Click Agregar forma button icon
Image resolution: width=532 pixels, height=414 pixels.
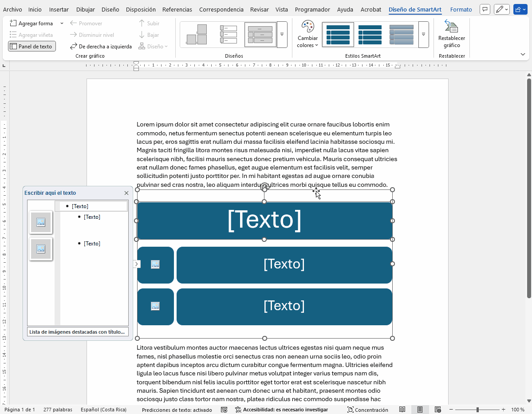[x=13, y=23]
